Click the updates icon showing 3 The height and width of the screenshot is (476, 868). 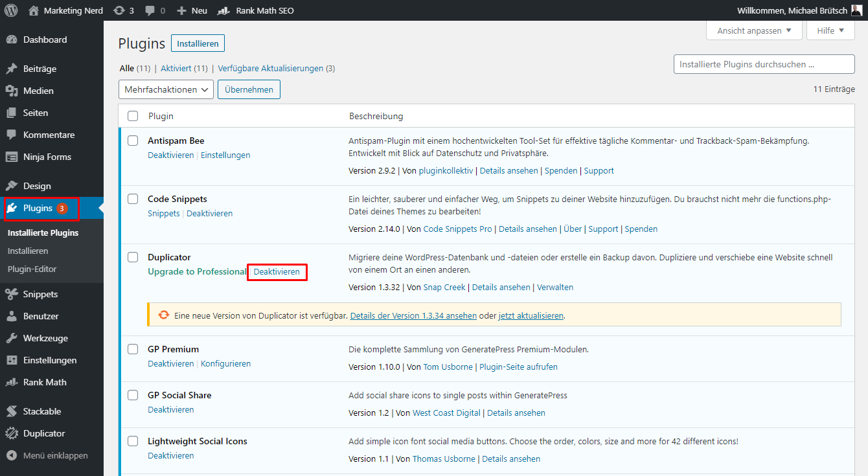(119, 10)
